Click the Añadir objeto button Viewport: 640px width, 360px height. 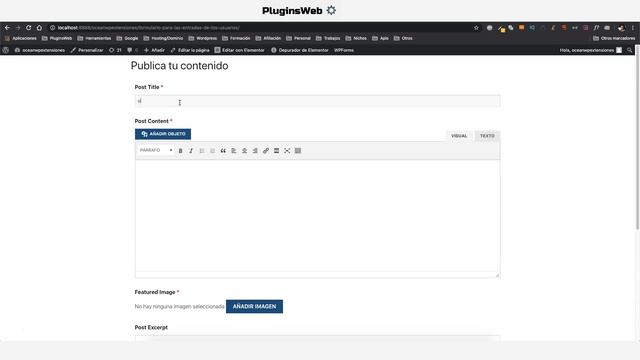coord(163,134)
